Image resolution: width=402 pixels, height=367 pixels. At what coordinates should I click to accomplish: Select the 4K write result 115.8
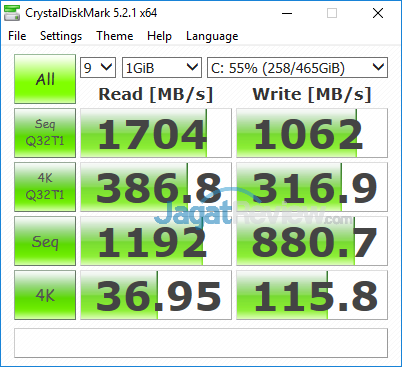click(x=312, y=295)
